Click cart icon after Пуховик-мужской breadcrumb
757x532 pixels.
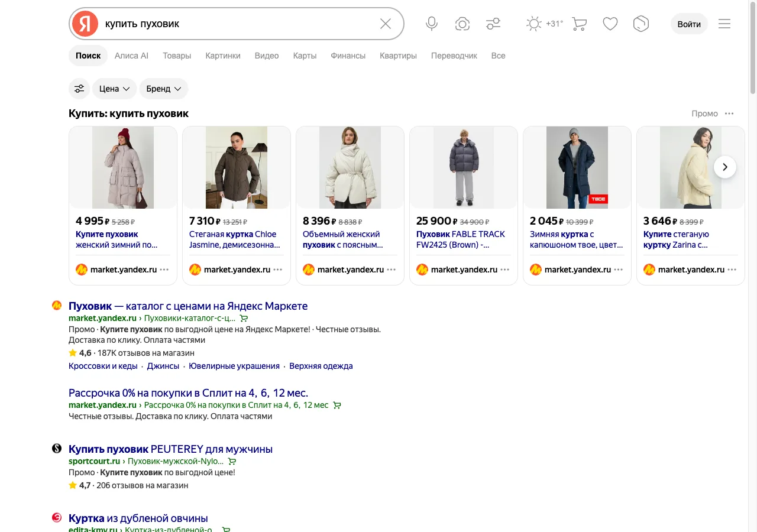(x=232, y=461)
